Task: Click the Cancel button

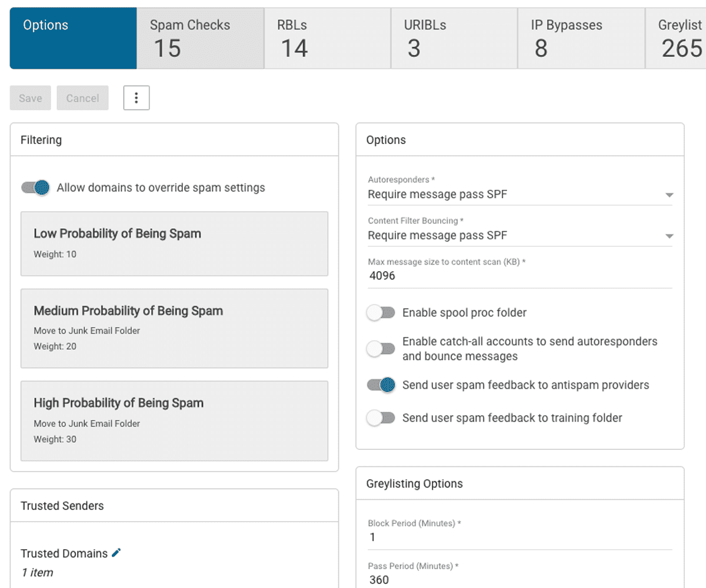Action: click(x=82, y=98)
